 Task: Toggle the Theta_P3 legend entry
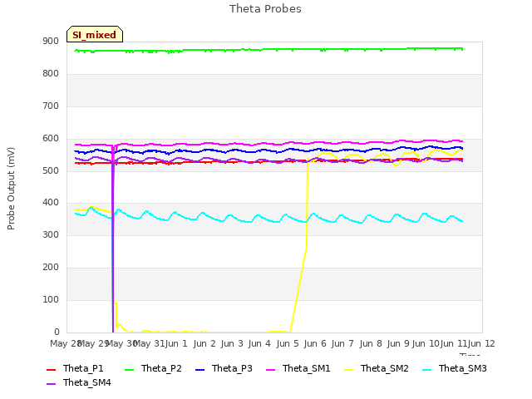[224, 368]
